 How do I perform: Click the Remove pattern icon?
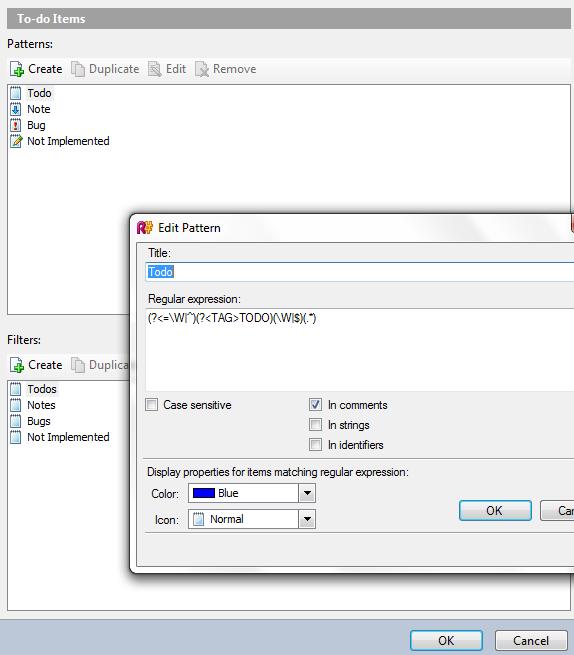[202, 69]
